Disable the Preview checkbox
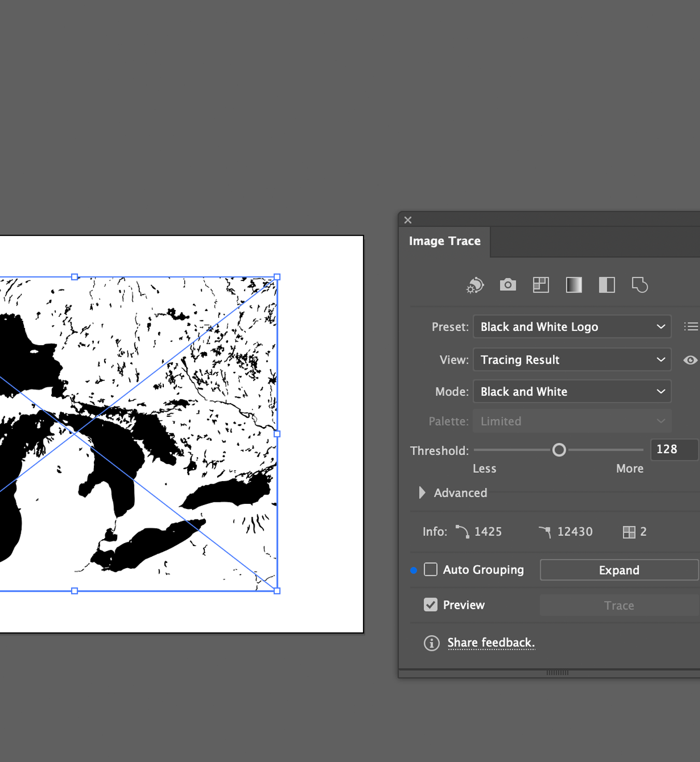This screenshot has height=762, width=700. pyautogui.click(x=430, y=604)
